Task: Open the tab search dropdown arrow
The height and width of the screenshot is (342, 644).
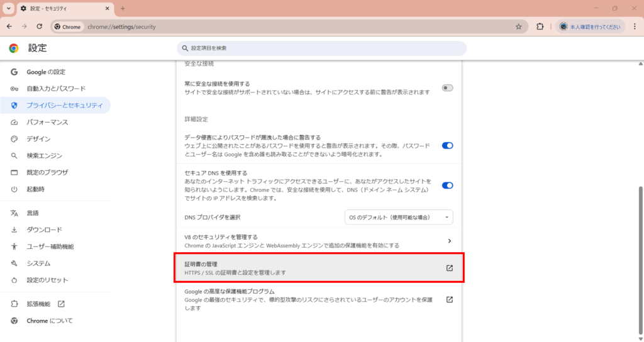Action: (9, 8)
